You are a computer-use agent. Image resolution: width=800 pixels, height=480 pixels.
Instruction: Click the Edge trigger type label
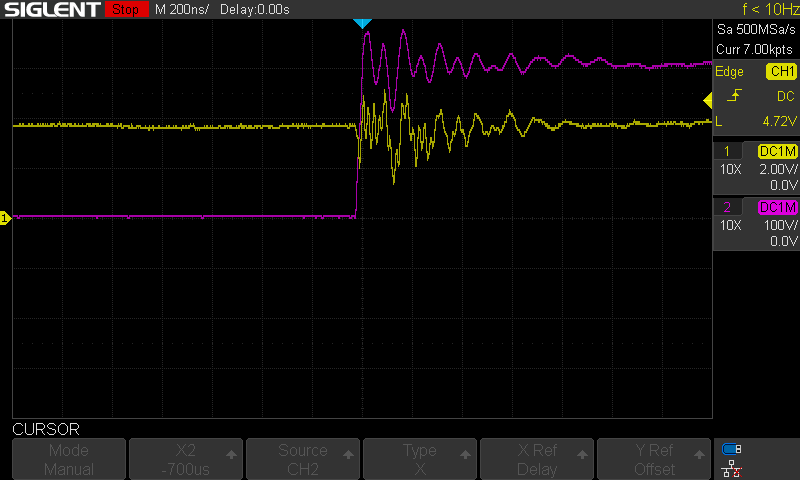click(729, 72)
